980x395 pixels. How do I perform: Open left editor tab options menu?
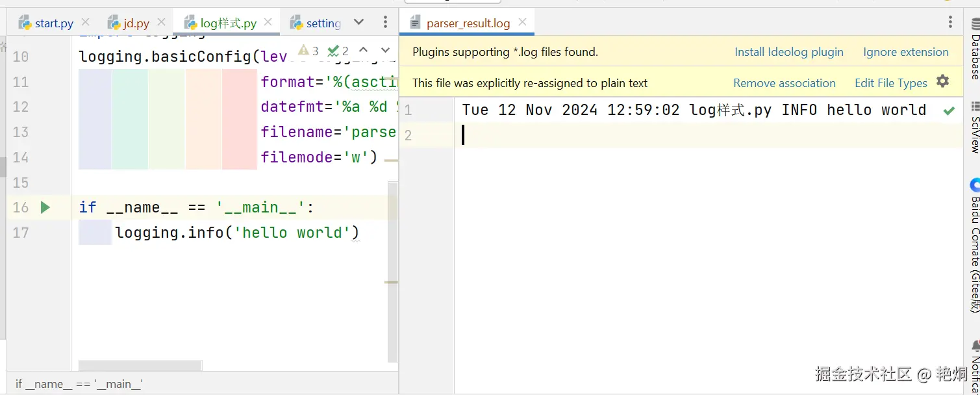tap(385, 23)
